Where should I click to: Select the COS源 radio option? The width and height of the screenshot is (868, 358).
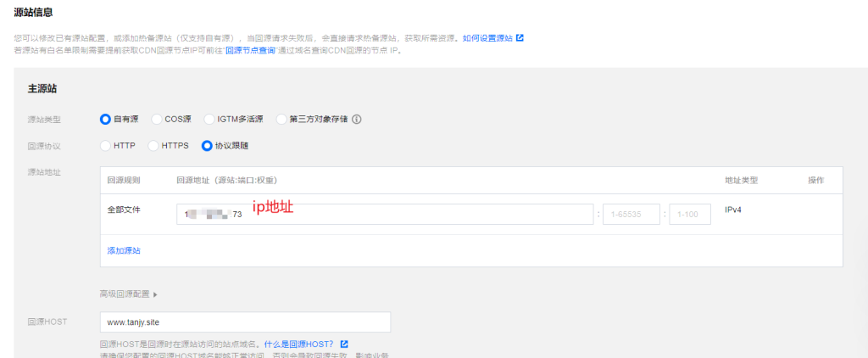(x=157, y=120)
